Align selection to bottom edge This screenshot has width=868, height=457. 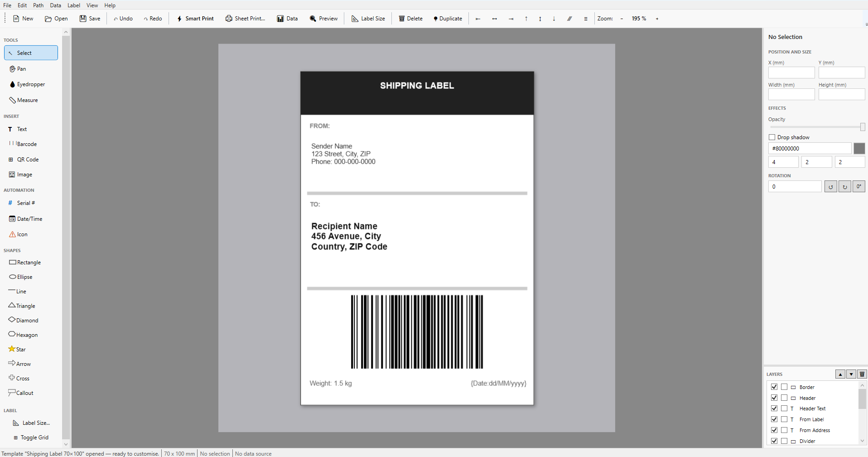554,19
